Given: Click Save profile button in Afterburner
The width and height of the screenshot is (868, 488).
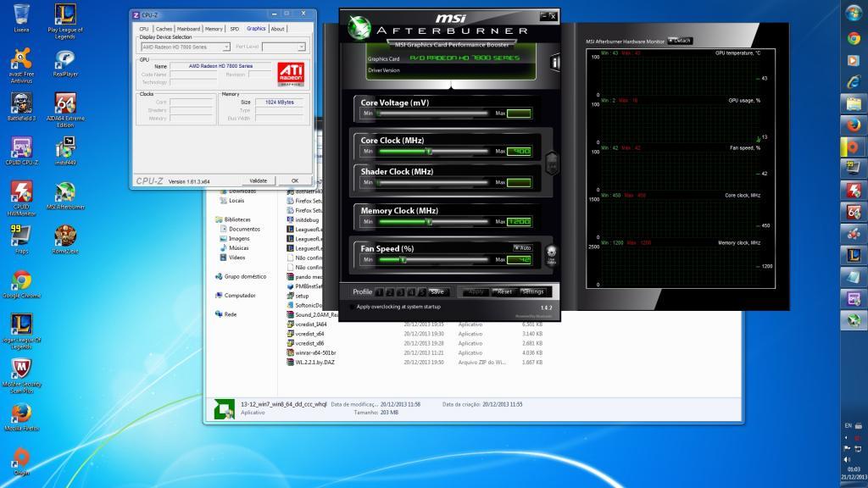Looking at the screenshot, I should (x=437, y=292).
